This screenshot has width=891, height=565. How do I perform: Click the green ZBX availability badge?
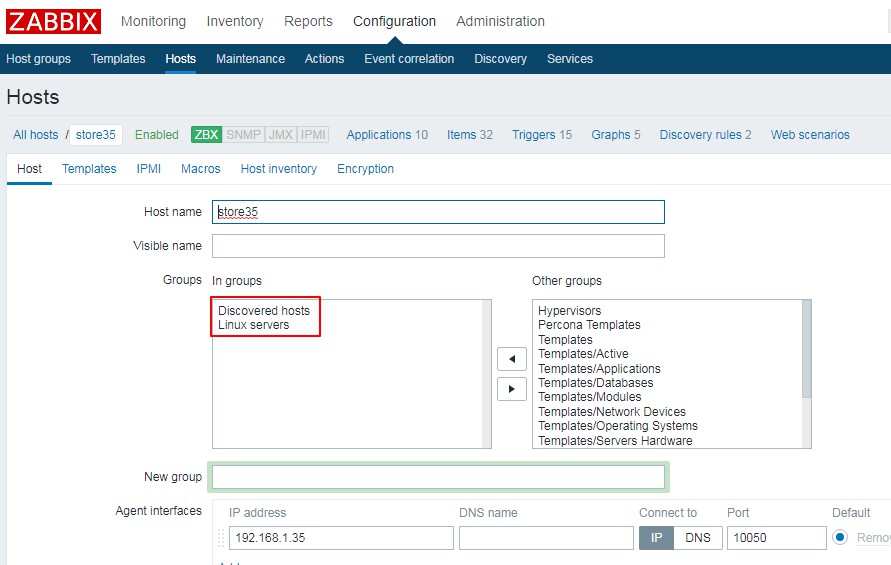click(206, 135)
